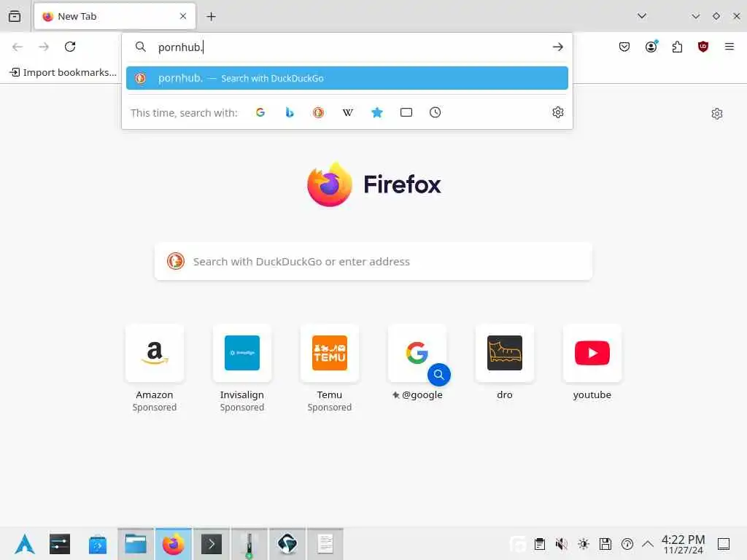Personalize new tab with gear icon
This screenshot has width=747, height=560.
pyautogui.click(x=717, y=113)
